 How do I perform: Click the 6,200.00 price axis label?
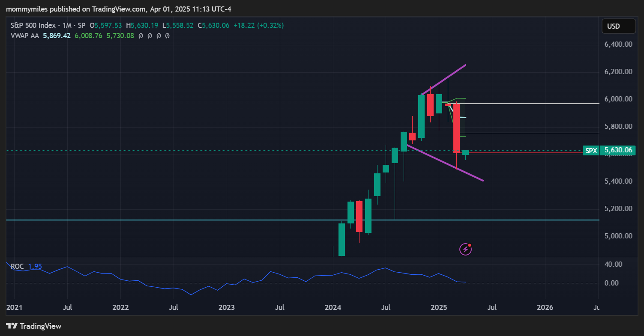tap(618, 72)
